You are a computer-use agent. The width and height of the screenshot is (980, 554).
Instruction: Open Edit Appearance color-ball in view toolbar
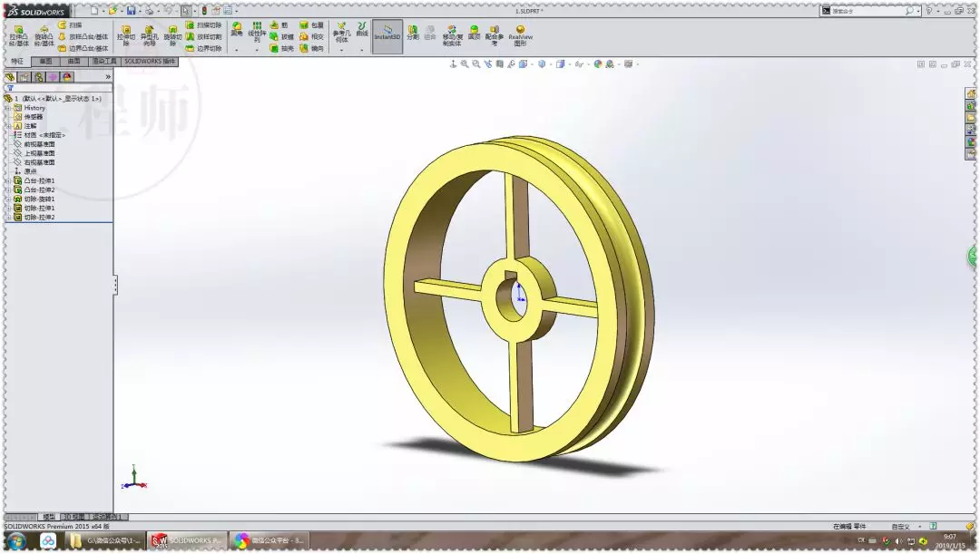click(597, 63)
